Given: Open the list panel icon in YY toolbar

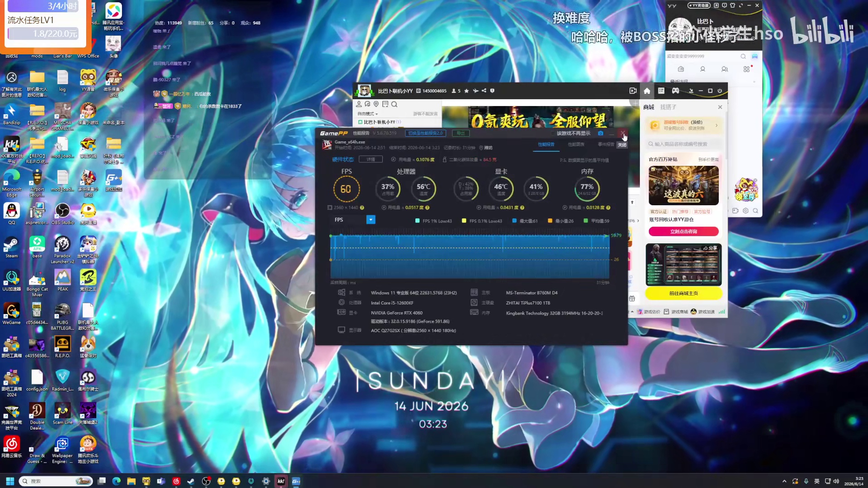Looking at the screenshot, I should coord(661,91).
